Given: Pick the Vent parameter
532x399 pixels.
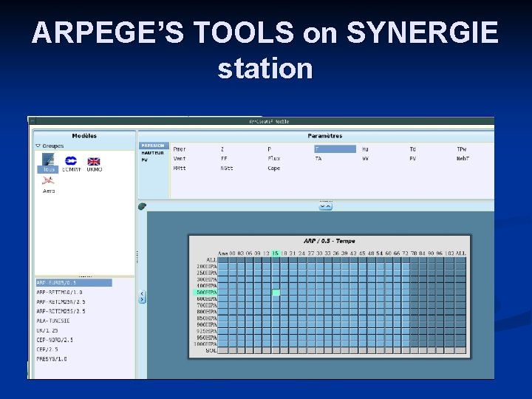Looking at the screenshot, I should [x=180, y=158].
